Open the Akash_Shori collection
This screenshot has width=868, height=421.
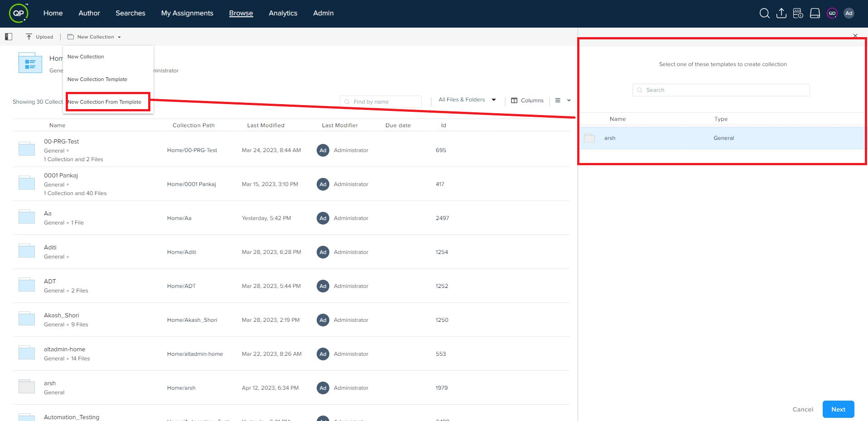pos(62,315)
